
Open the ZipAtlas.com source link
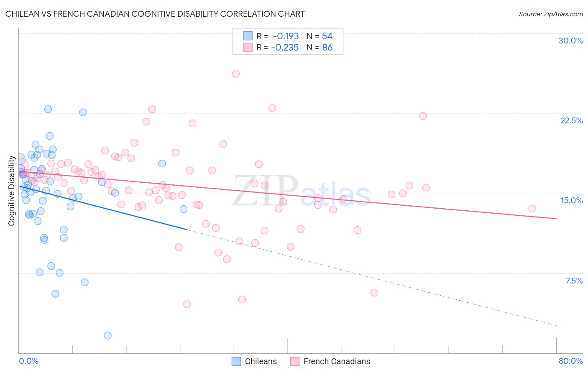tap(551, 14)
